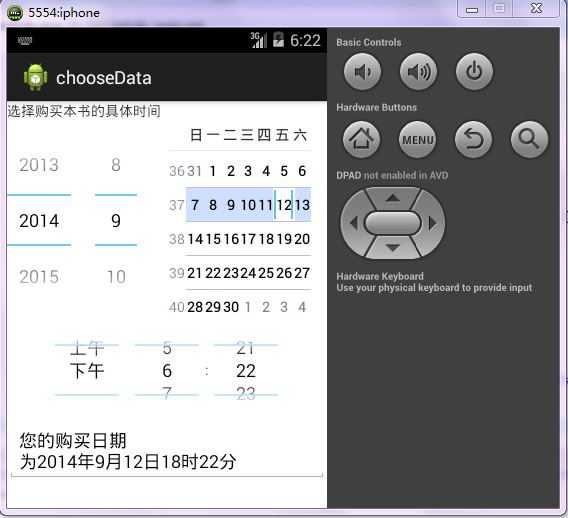The height and width of the screenshot is (518, 568).
Task: Select hour 5 in time picker
Action: point(167,348)
